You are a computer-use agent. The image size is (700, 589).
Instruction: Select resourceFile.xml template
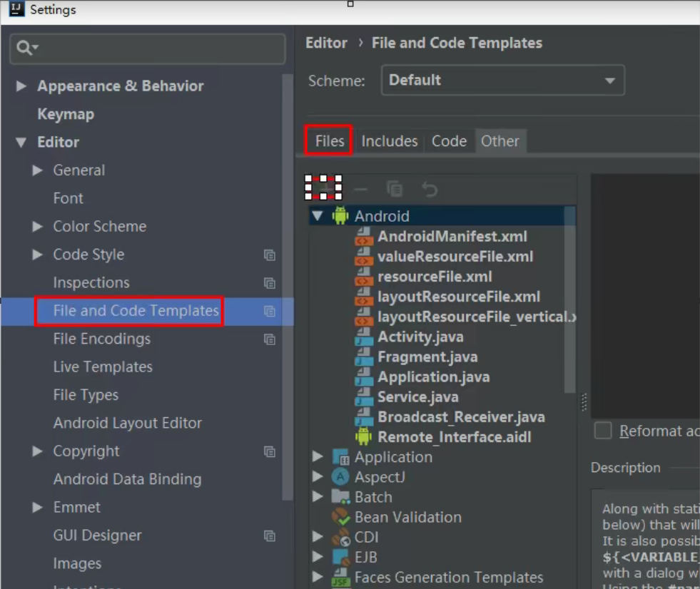pos(435,277)
